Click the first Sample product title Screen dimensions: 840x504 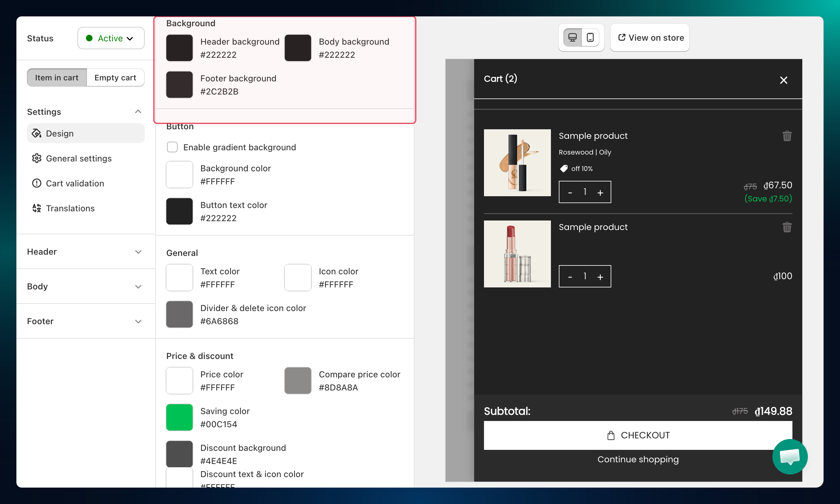pyautogui.click(x=593, y=136)
